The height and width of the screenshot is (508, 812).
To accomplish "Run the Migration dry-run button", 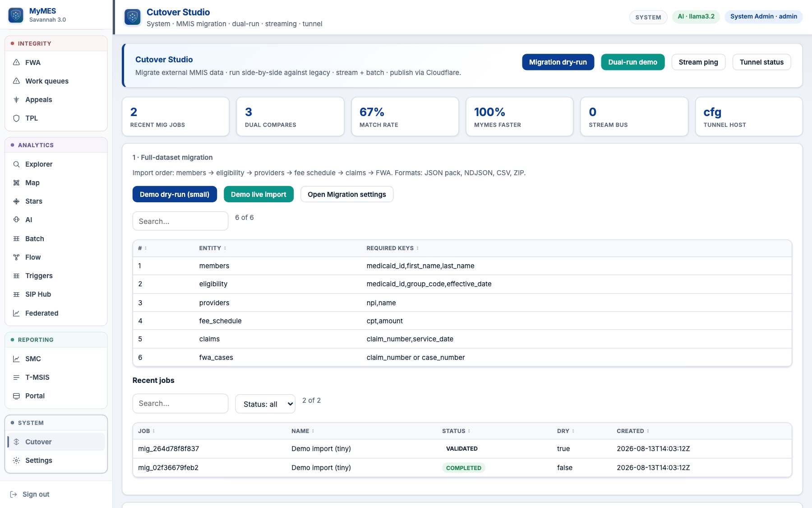I will [x=558, y=62].
